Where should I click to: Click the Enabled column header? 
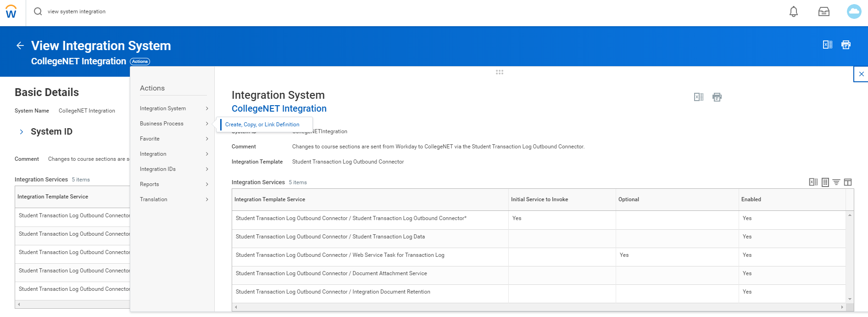tap(792, 199)
